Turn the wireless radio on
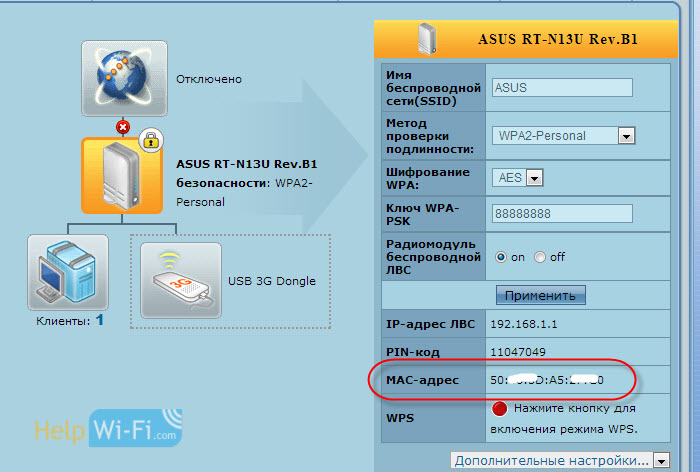Viewport: 700px width, 472px height. pos(501,257)
